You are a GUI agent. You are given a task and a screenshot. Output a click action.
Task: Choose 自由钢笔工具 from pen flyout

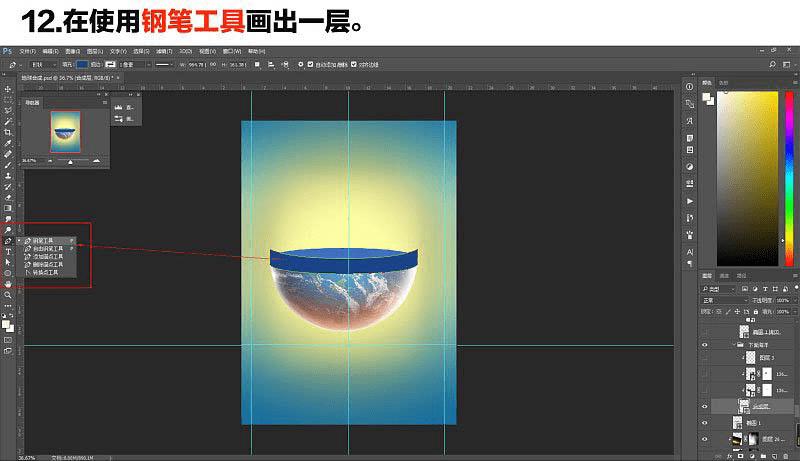click(48, 248)
